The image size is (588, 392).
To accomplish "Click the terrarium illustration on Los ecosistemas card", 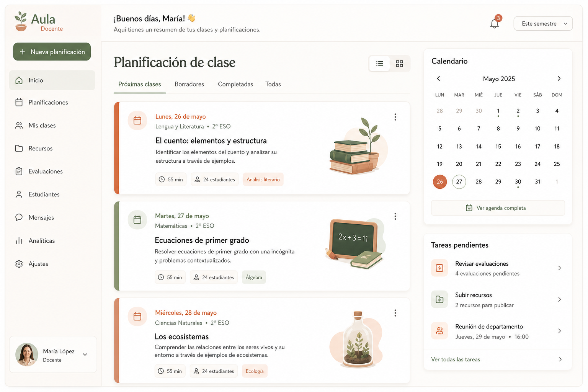I will (x=357, y=339).
